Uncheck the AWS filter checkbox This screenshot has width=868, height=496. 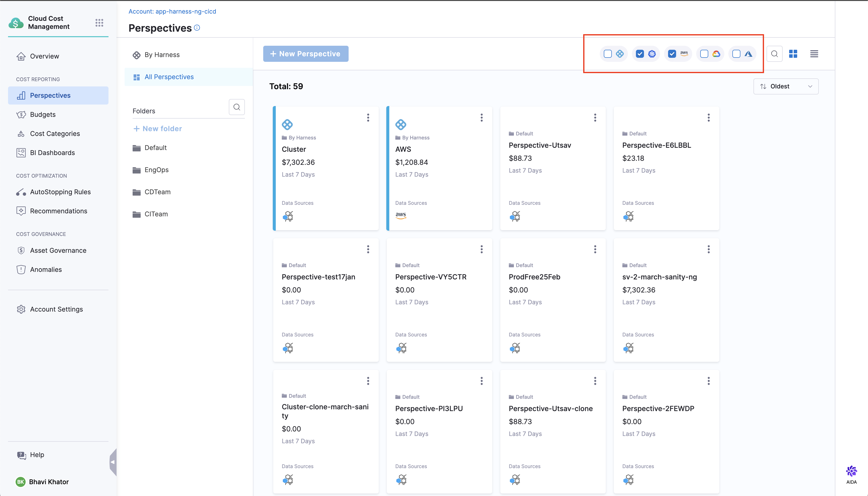pos(672,54)
